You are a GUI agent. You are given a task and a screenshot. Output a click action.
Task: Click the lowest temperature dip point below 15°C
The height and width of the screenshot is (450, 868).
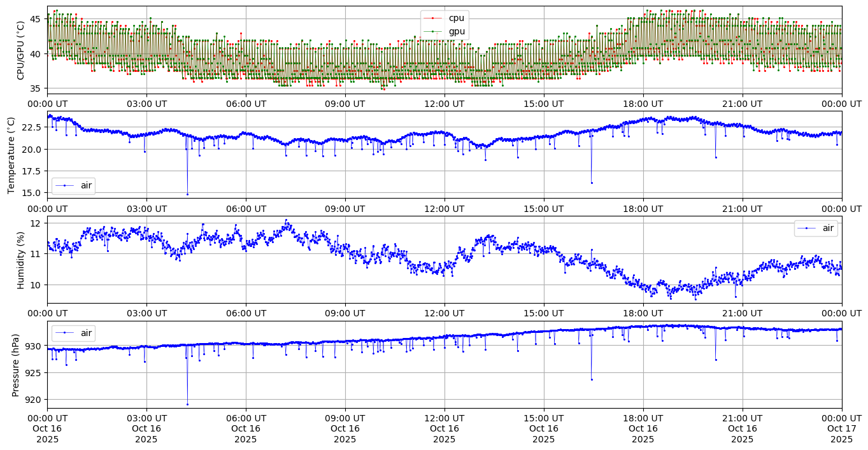pos(187,194)
